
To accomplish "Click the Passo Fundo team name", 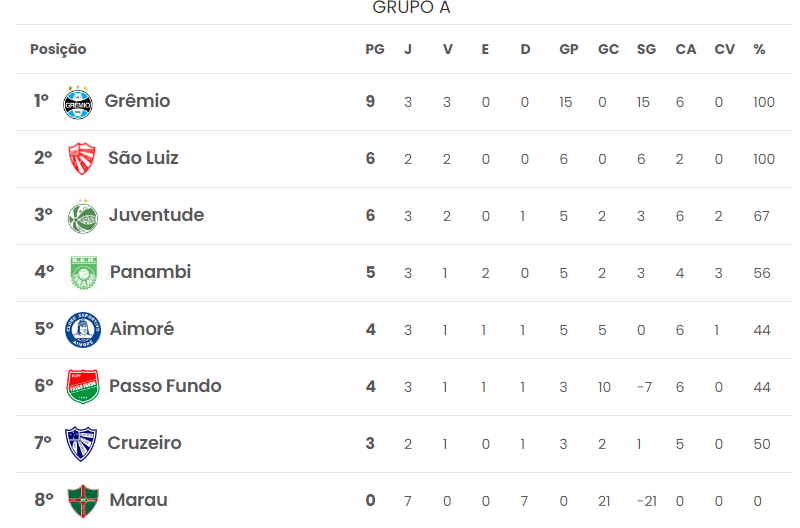I will point(165,386).
